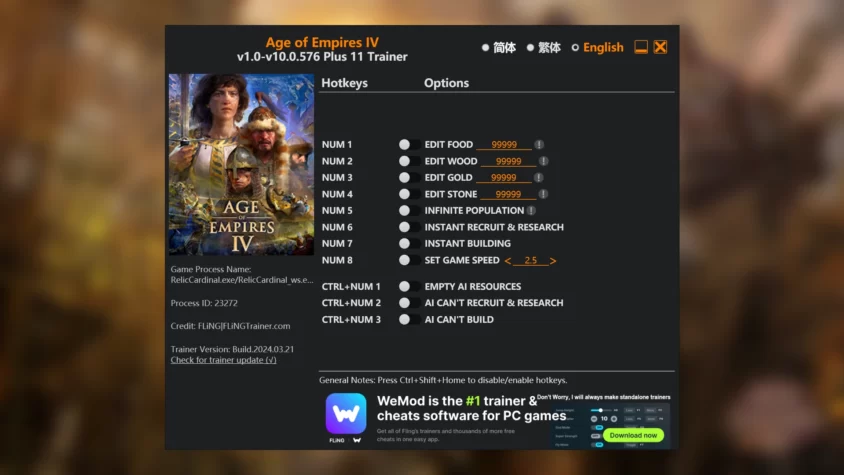Image resolution: width=844 pixels, height=475 pixels.
Task: Click the INSTANT BUILDING option label
Action: [467, 243]
